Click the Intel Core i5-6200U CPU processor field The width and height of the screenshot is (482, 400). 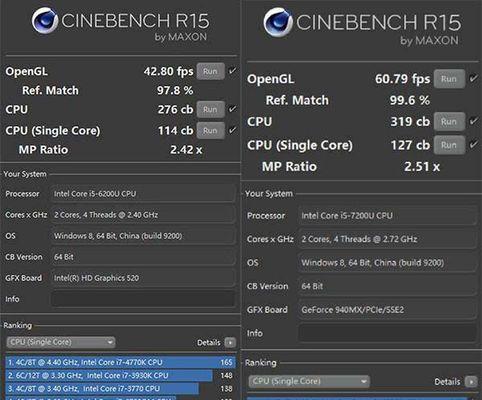(x=143, y=194)
